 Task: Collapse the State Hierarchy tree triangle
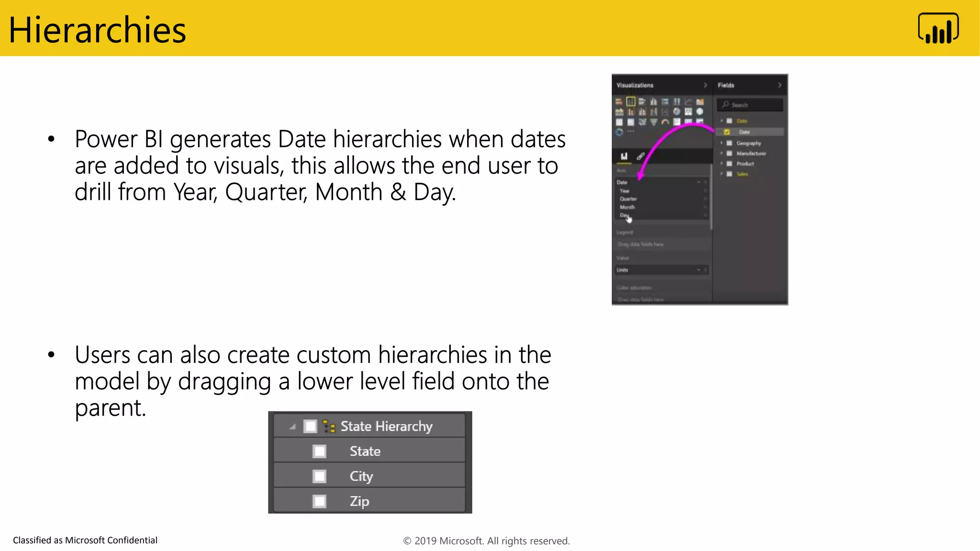pos(292,427)
